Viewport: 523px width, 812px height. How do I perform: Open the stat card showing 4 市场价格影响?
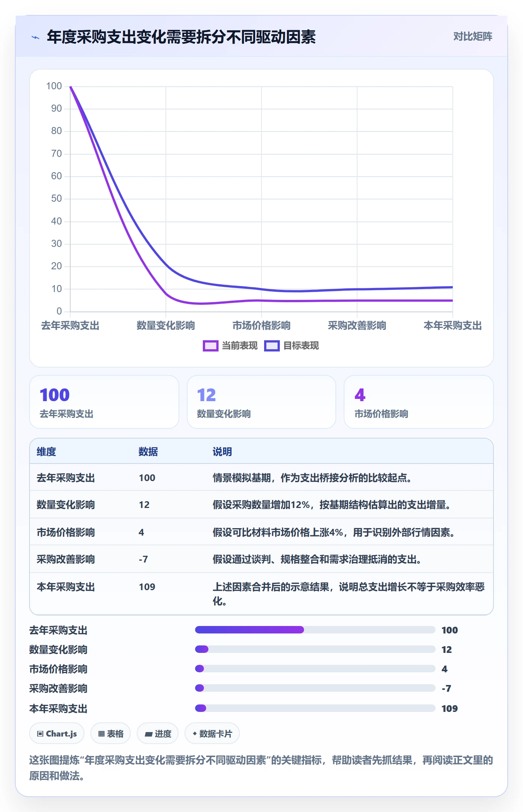(x=419, y=402)
